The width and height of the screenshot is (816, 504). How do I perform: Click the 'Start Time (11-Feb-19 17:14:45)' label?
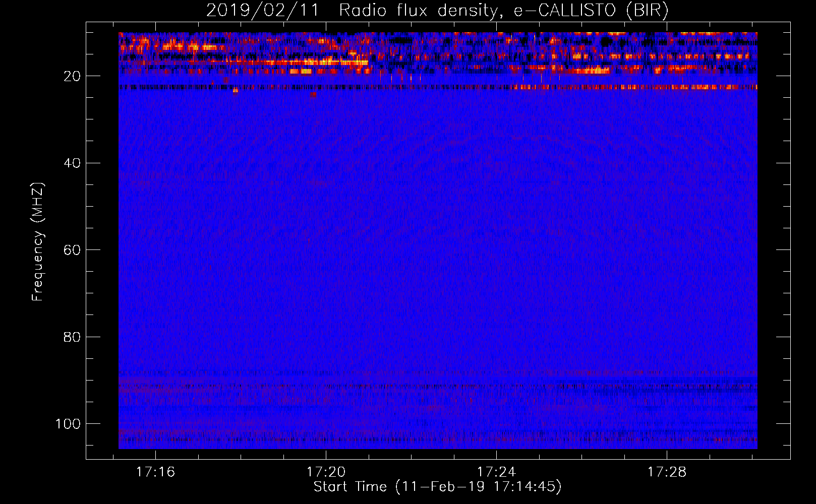tap(437, 487)
